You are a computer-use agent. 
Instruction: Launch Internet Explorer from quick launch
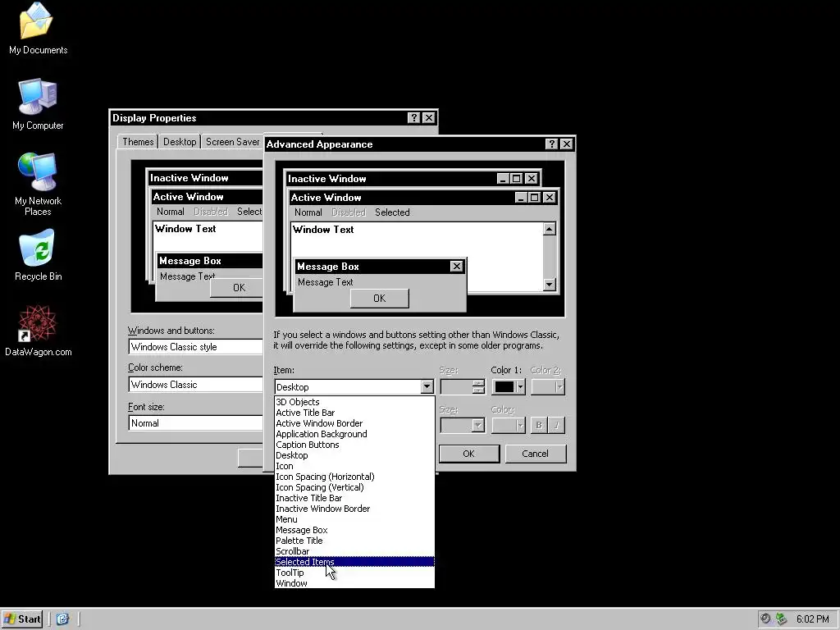coord(62,619)
